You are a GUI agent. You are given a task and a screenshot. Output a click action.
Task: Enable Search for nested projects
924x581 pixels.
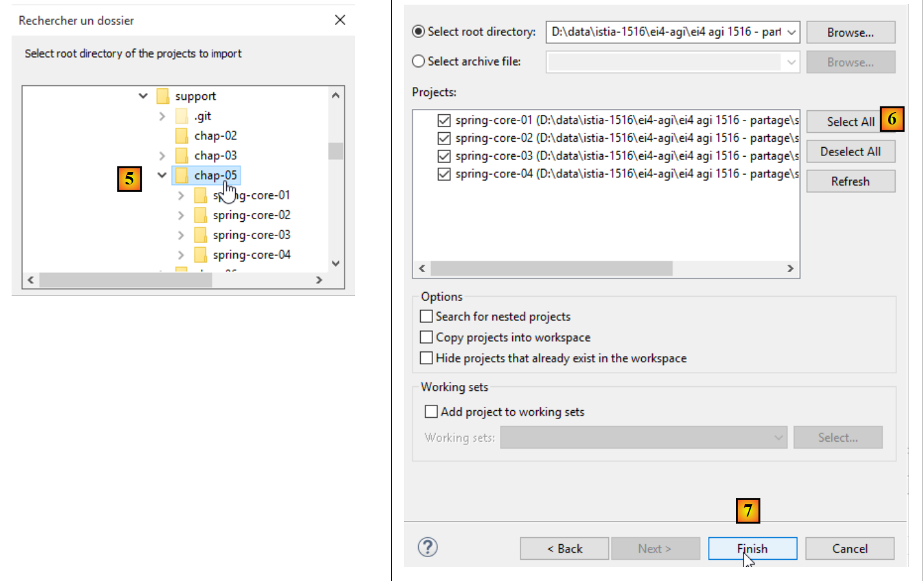tap(427, 317)
